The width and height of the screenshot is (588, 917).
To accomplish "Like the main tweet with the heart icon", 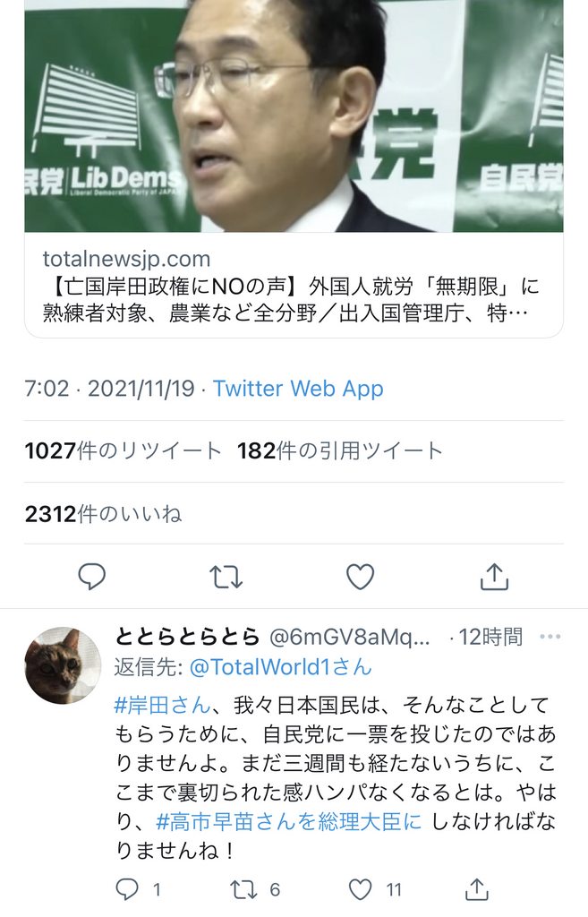I will [360, 577].
